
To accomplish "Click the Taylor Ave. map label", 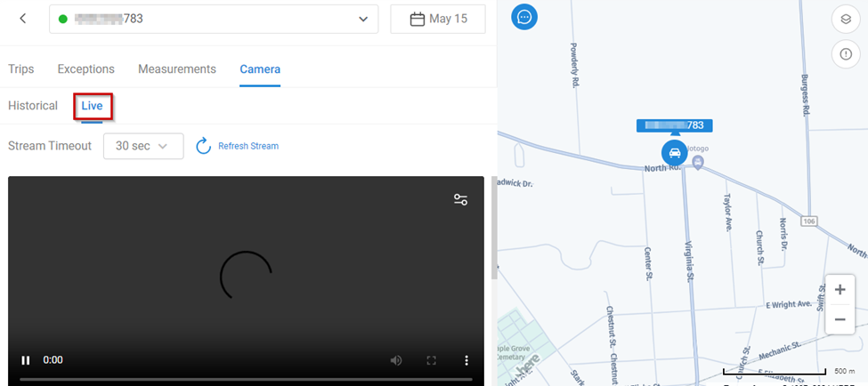I will [728, 212].
